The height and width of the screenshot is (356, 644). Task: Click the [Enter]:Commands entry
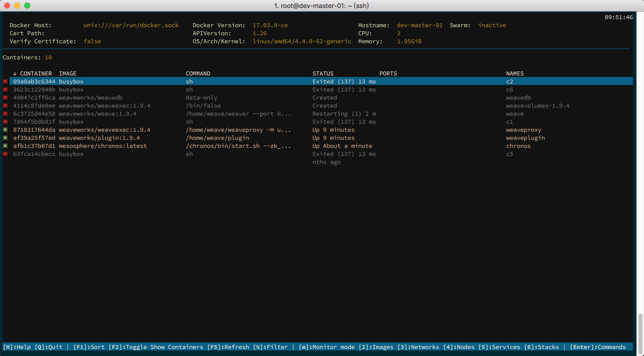[598, 347]
